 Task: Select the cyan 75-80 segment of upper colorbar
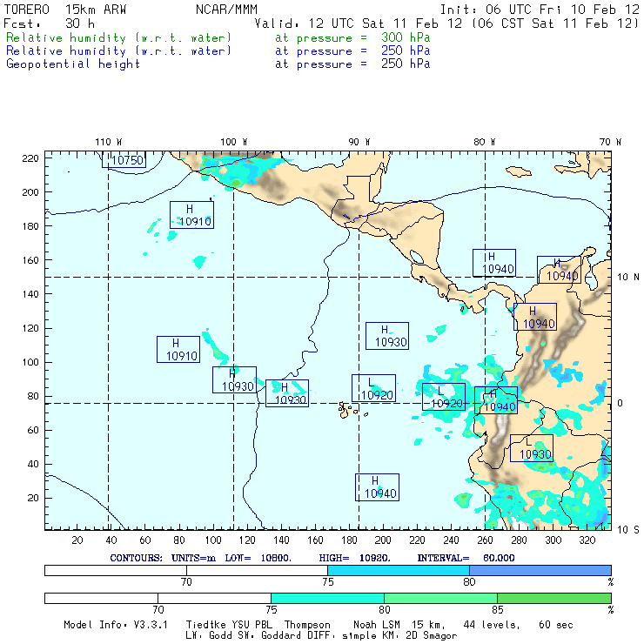click(399, 569)
